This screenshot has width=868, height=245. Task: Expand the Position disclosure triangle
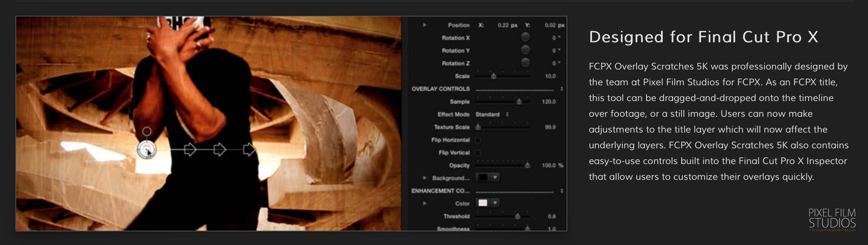[x=424, y=25]
